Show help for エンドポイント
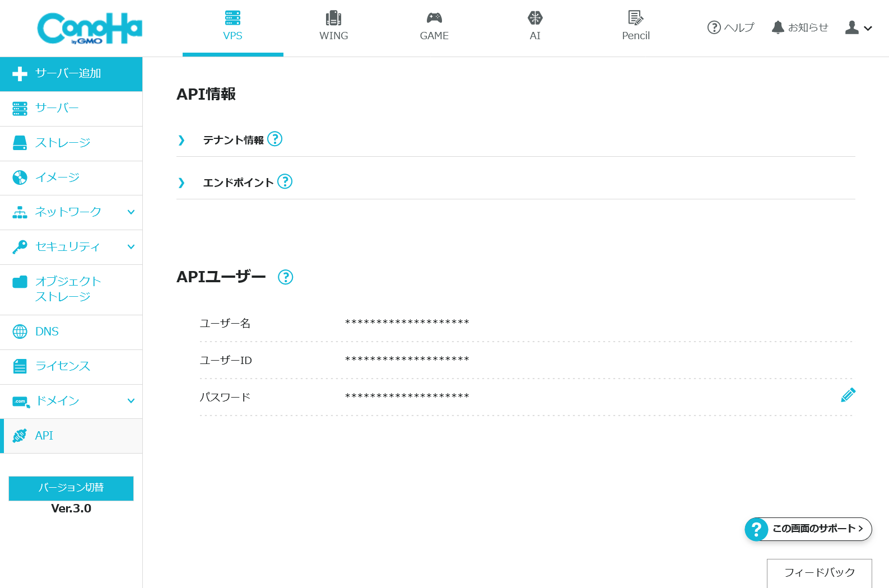 point(285,181)
